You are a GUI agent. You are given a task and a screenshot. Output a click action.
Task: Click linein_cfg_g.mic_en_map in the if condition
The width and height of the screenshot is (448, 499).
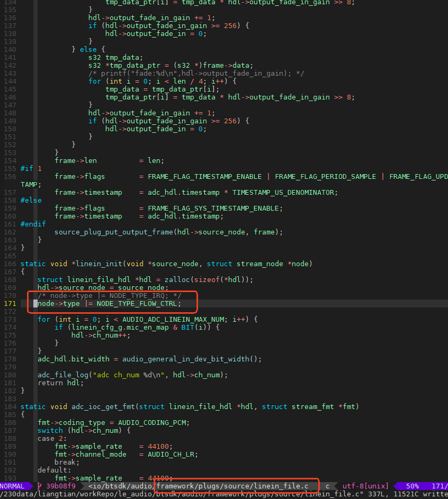pyautogui.click(x=120, y=327)
